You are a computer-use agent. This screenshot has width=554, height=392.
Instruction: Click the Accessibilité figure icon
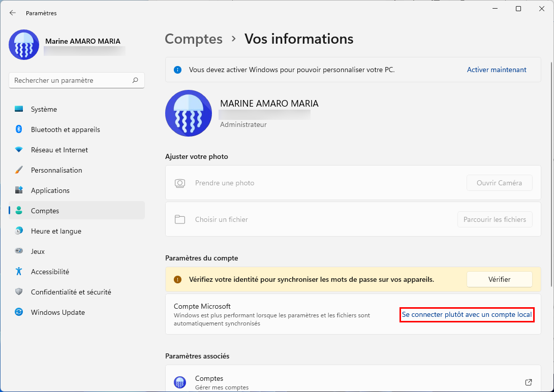pos(19,271)
